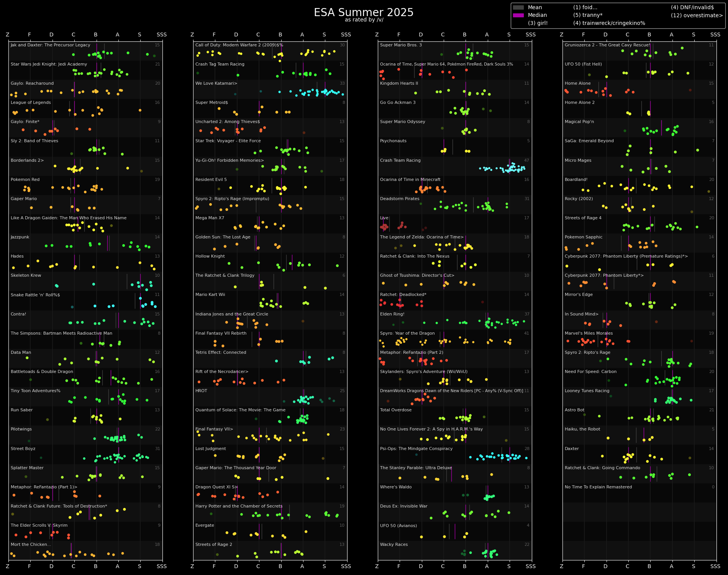Screen dimensions: 728x575
Task: Click the 'as rated by /v/' subtitle
Action: (364, 20)
